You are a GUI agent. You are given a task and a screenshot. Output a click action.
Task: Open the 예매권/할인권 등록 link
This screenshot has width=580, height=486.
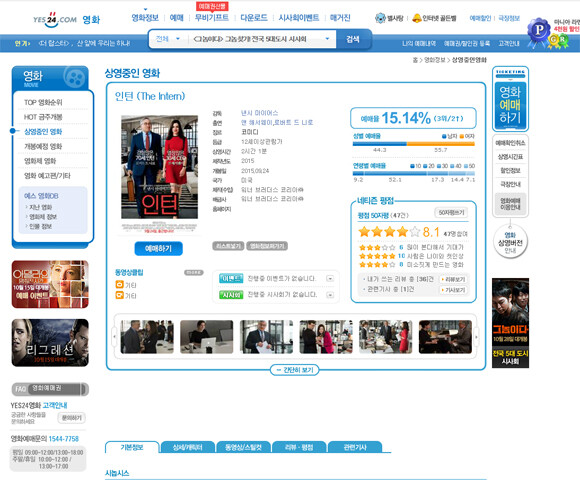[x=467, y=44]
